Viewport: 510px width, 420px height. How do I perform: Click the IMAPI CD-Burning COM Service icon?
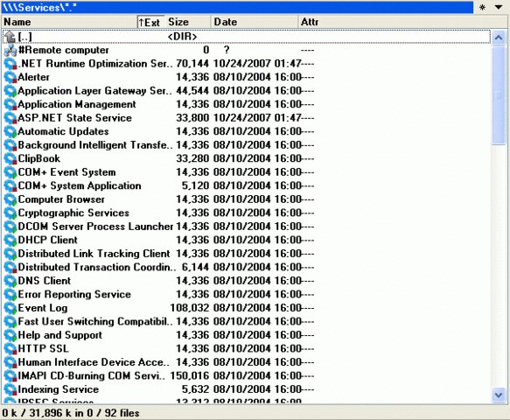[x=10, y=375]
